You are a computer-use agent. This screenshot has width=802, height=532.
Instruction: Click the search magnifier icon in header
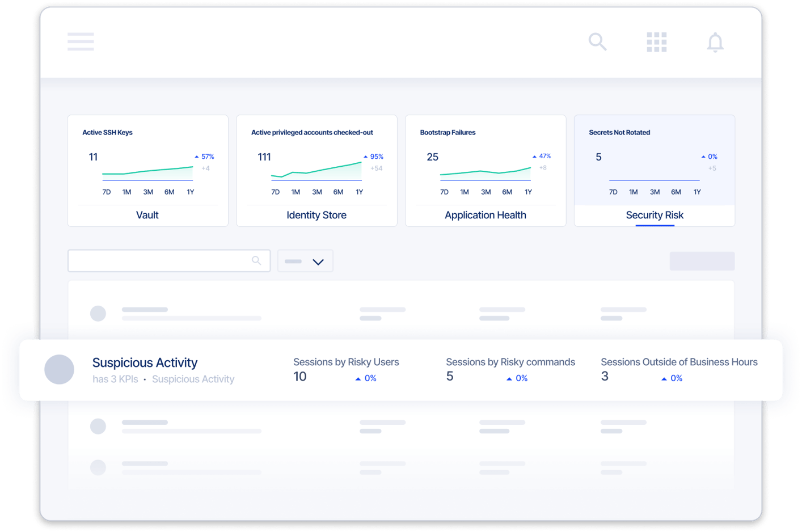[x=597, y=41]
